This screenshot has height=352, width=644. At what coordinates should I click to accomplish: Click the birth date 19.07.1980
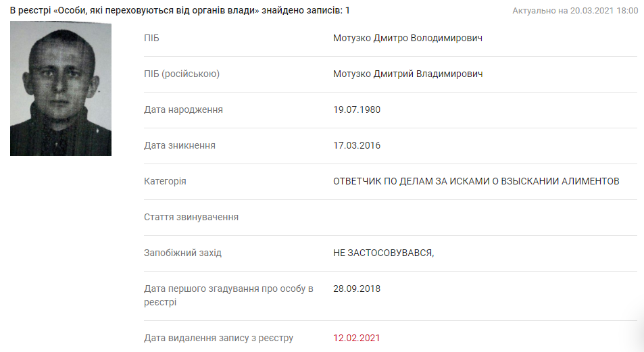click(x=357, y=109)
